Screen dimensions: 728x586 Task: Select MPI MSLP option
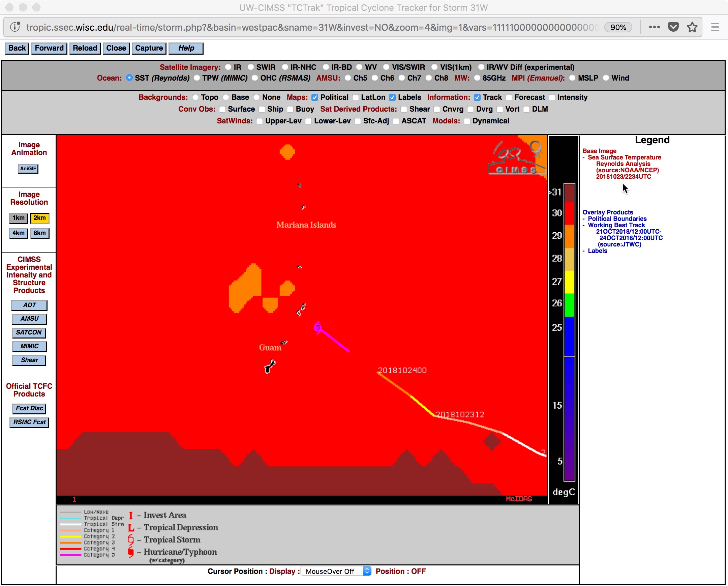point(572,78)
